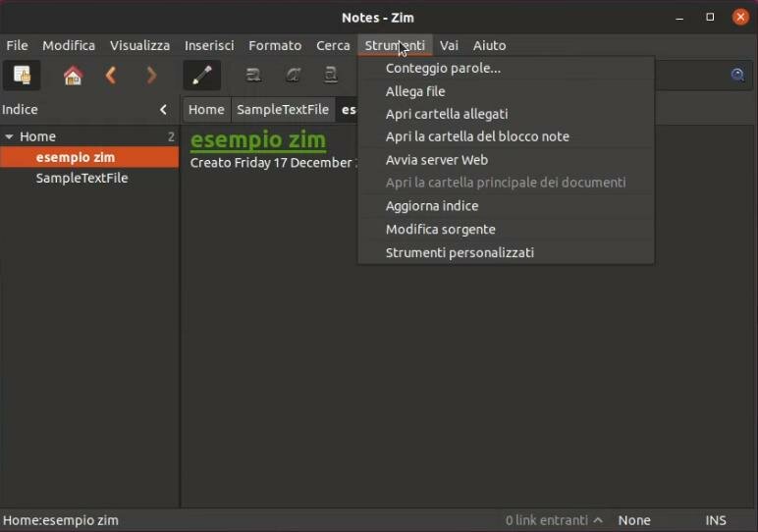This screenshot has width=758, height=532.
Task: Toggle the pencil edit mode icon
Action: click(202, 76)
